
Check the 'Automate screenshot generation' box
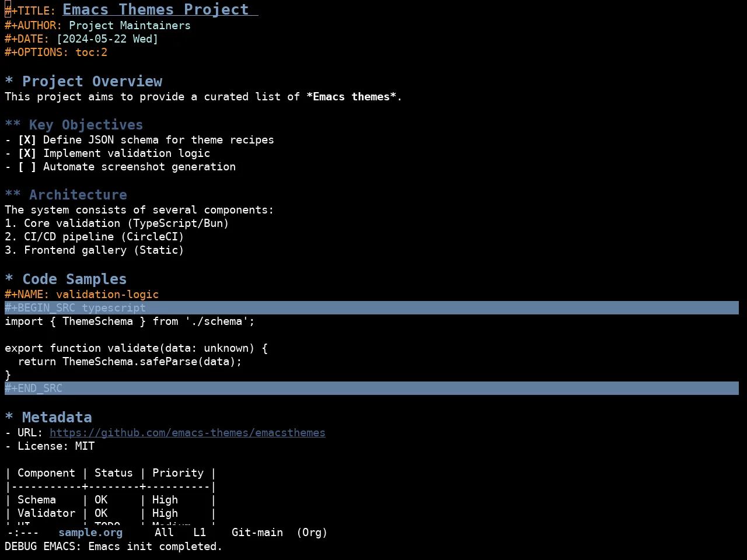coord(27,167)
